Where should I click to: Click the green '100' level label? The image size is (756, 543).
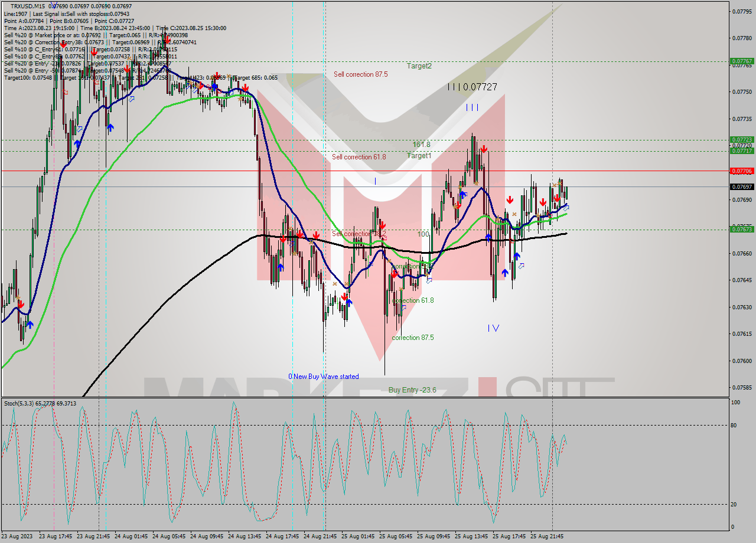(x=423, y=234)
